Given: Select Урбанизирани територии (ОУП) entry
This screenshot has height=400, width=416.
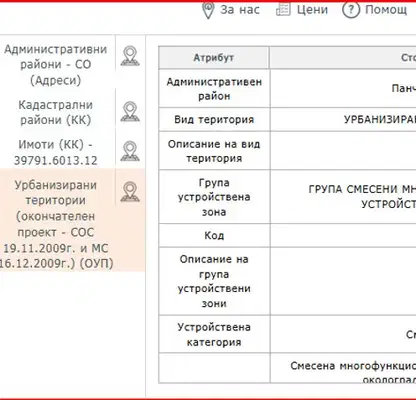Looking at the screenshot, I should coord(56,224).
